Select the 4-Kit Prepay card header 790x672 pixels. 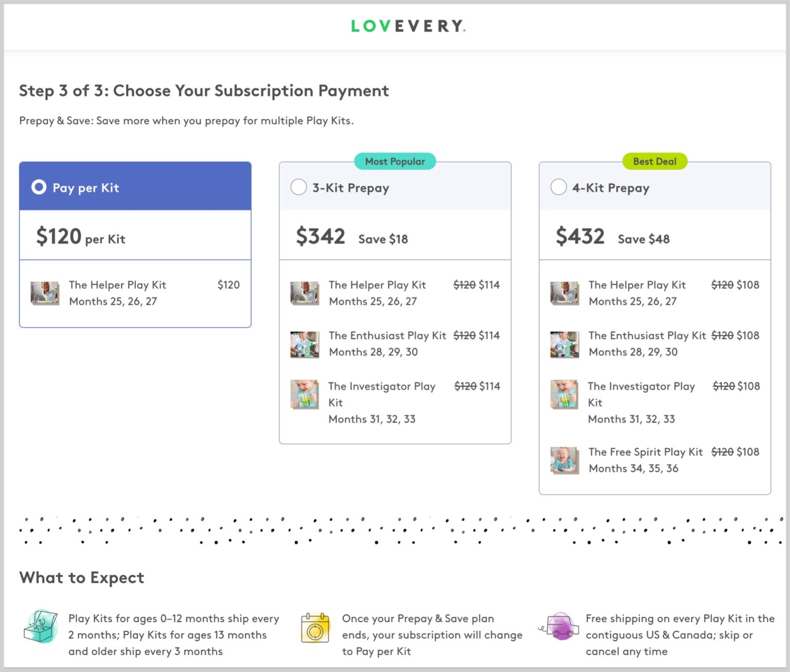pyautogui.click(x=655, y=187)
